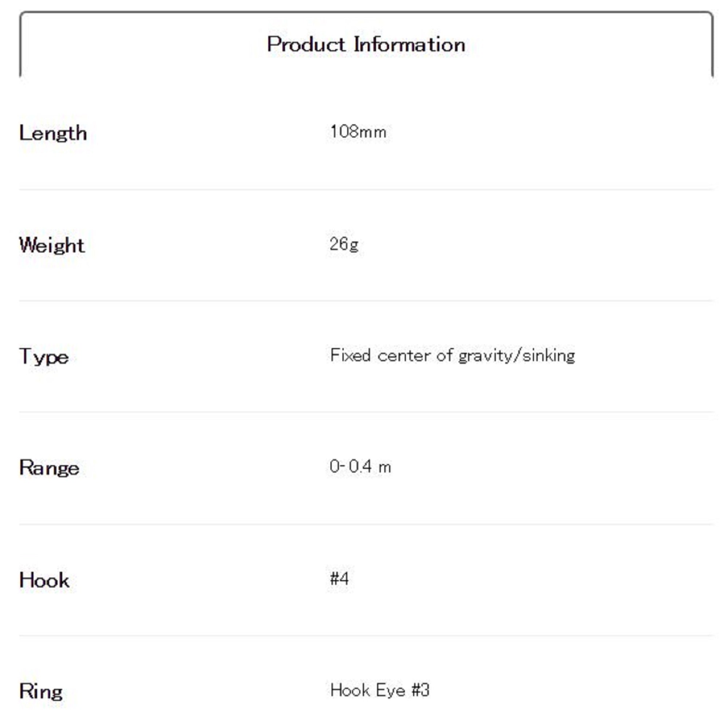Select the Product Information tab heading

coord(365,44)
